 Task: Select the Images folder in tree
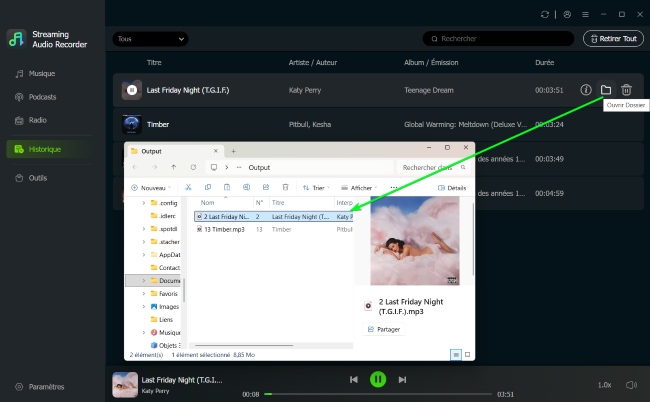point(165,307)
